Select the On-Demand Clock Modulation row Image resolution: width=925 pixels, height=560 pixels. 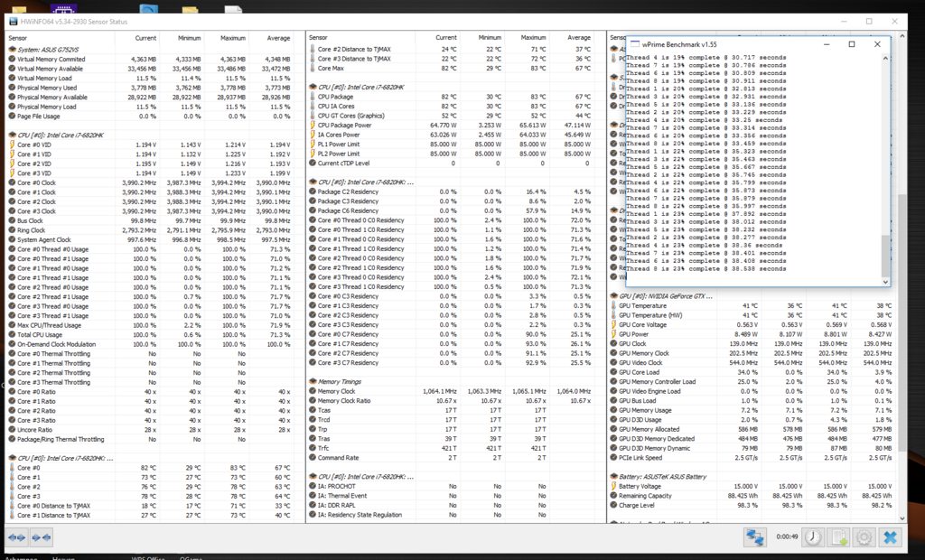tap(151, 344)
